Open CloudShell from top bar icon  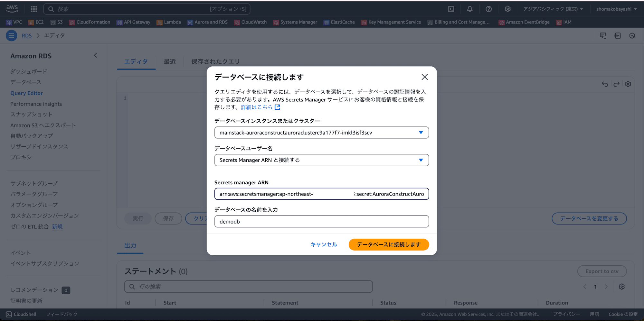pyautogui.click(x=451, y=9)
